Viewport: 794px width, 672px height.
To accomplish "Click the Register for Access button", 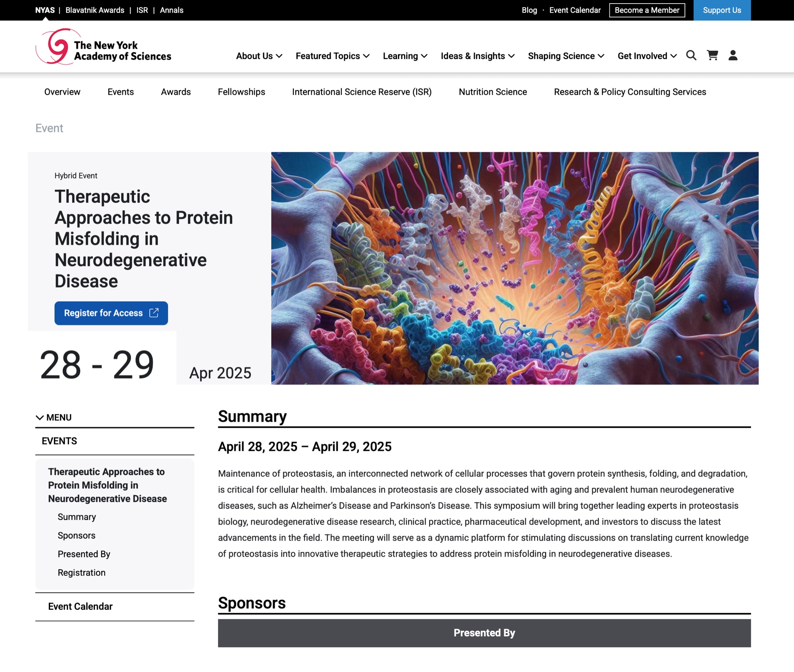I will (x=111, y=313).
